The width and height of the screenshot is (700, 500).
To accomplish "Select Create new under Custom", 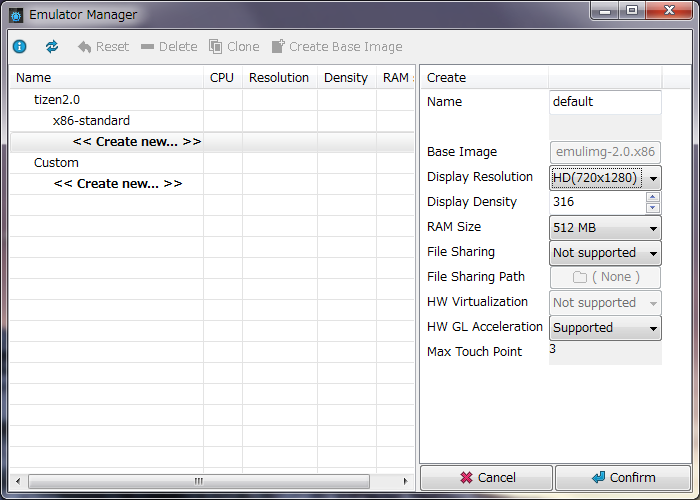I will [x=118, y=183].
